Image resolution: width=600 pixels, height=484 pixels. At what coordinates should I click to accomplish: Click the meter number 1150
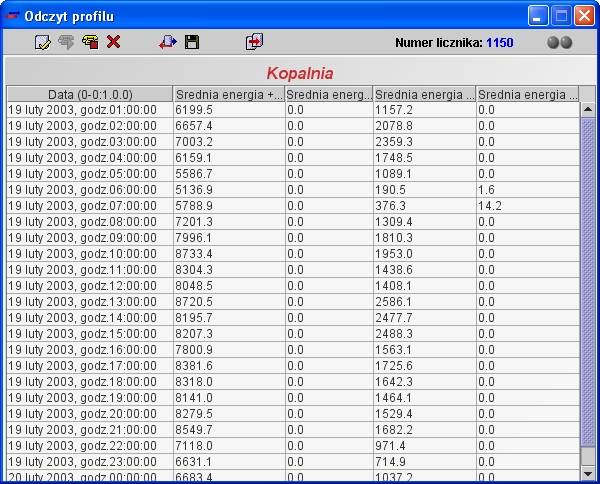(x=499, y=43)
